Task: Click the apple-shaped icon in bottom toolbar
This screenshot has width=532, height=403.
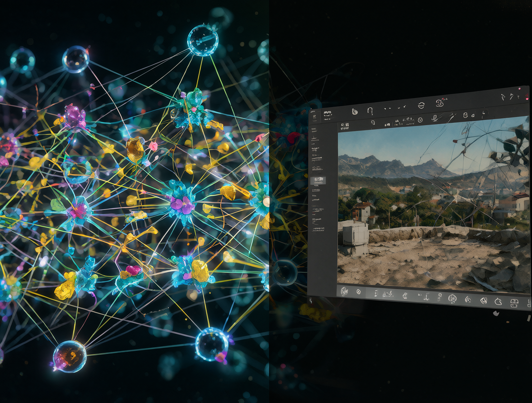Action: tap(498, 301)
